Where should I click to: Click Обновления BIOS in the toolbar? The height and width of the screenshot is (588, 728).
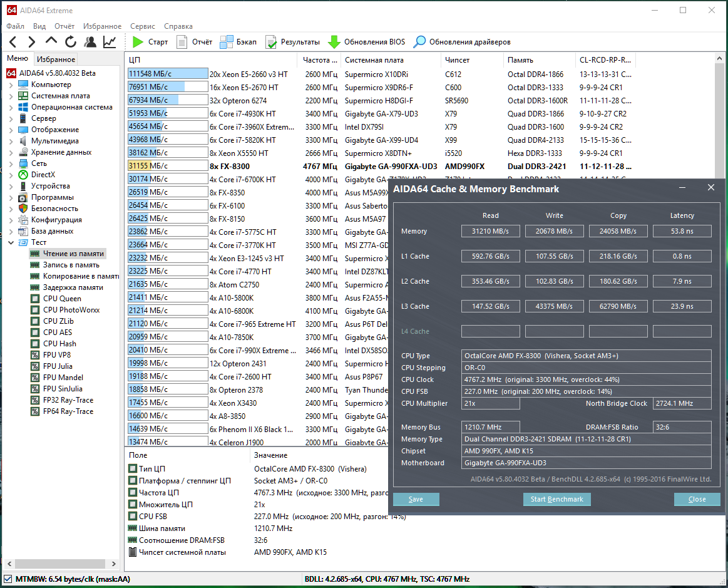tap(367, 42)
